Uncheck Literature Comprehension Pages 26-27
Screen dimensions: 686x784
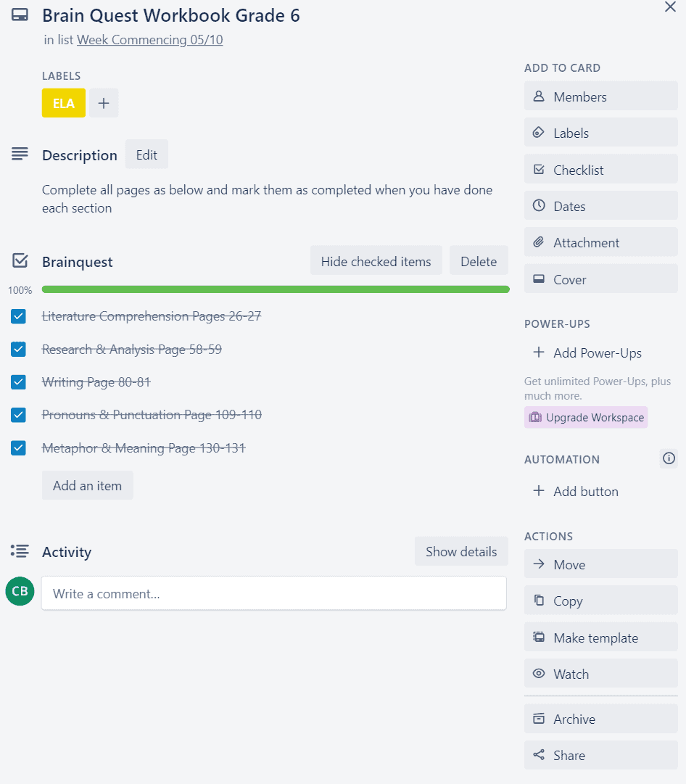coord(19,316)
